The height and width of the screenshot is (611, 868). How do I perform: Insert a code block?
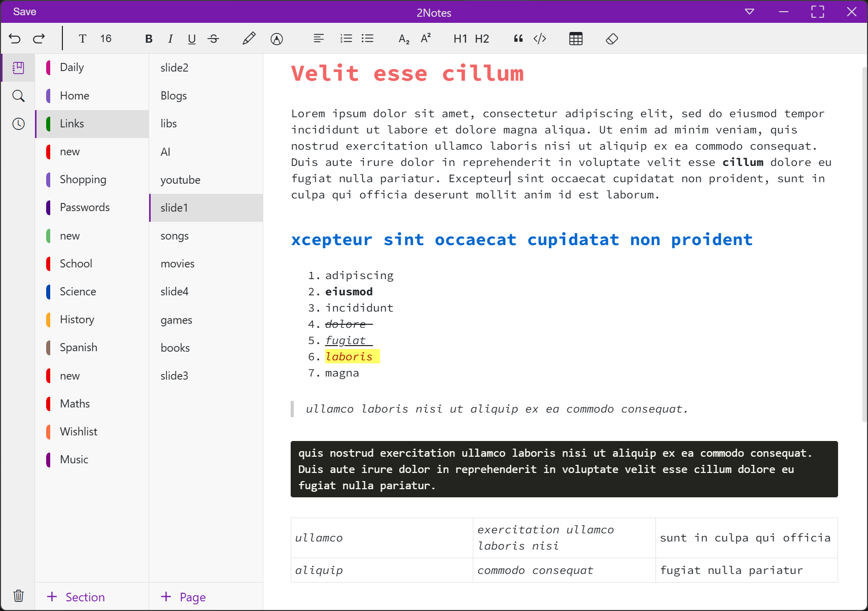[540, 39]
